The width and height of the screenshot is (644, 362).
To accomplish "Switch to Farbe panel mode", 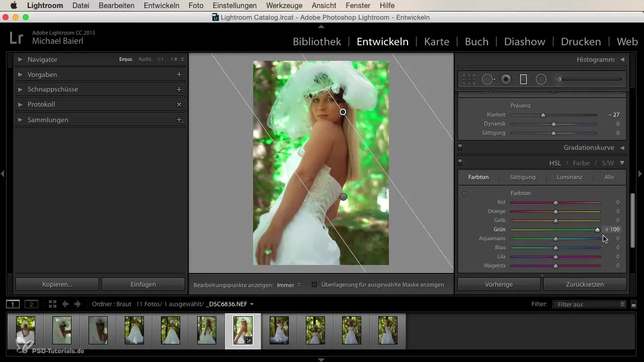I will click(581, 163).
